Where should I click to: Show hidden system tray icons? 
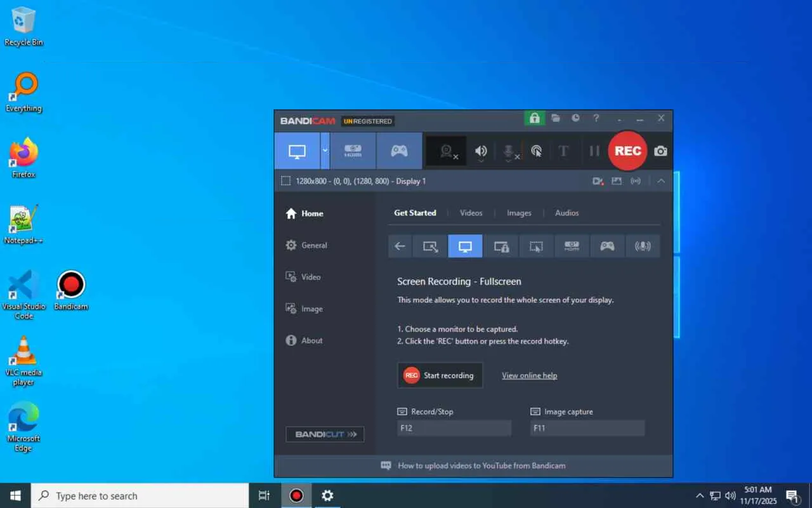[700, 495]
